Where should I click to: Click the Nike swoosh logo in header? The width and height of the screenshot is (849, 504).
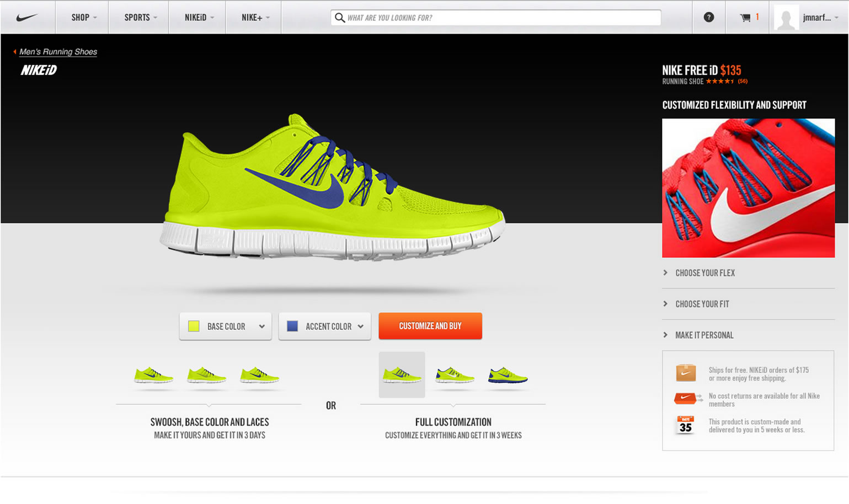26,18
